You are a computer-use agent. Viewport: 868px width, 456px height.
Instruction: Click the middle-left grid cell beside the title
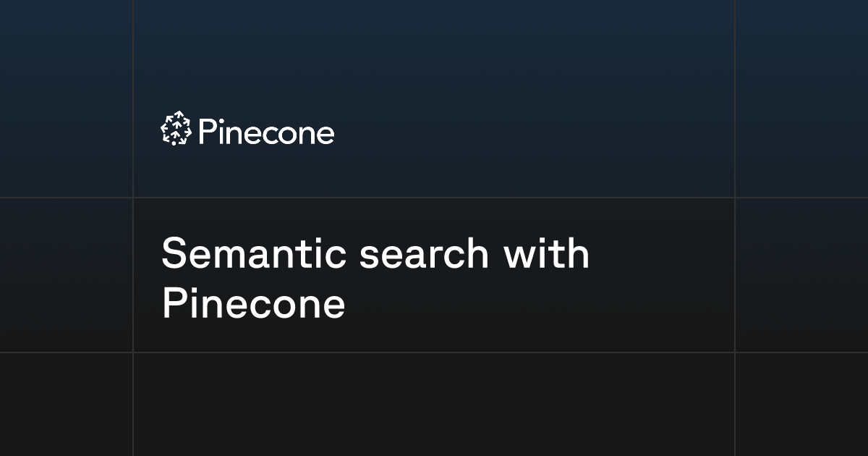(66, 275)
